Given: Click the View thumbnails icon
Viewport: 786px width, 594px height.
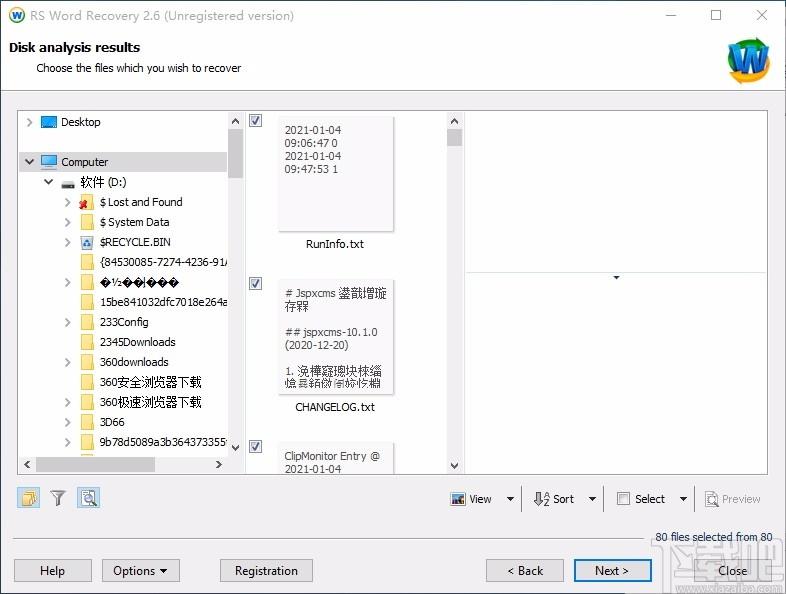Looking at the screenshot, I should point(458,499).
